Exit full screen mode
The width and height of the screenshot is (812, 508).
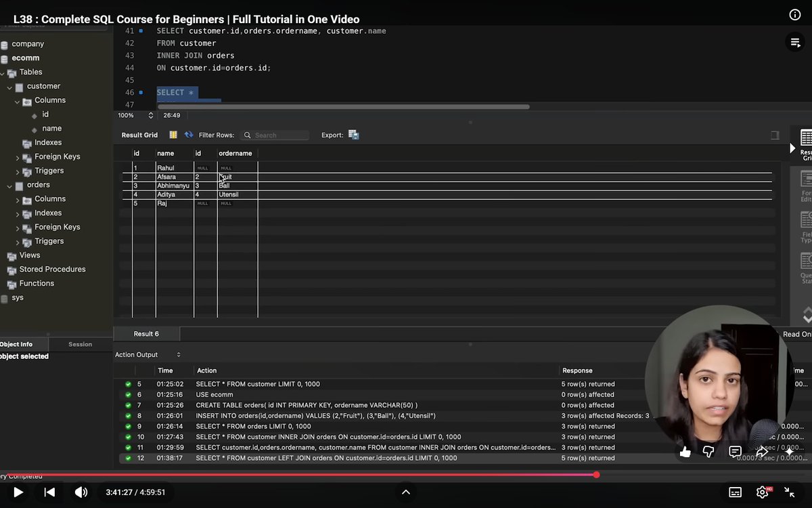790,492
